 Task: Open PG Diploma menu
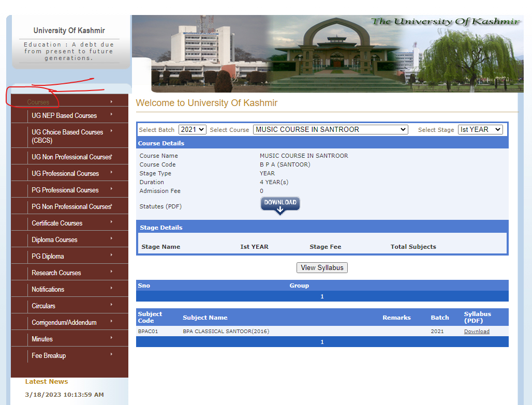point(69,257)
